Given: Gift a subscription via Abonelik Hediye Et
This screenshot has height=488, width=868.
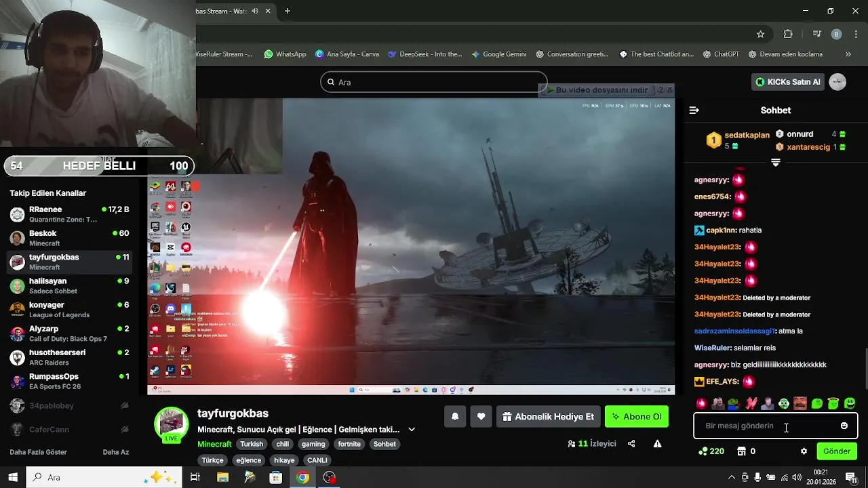Looking at the screenshot, I should (548, 416).
